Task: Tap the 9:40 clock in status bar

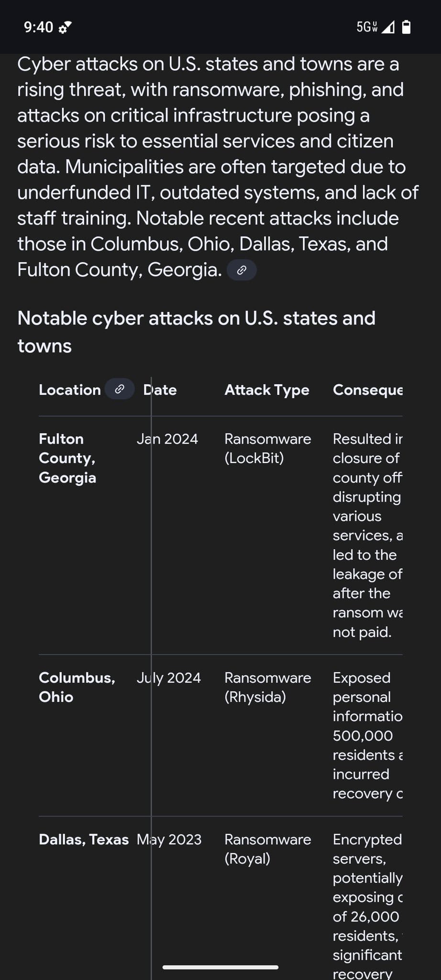Action: 38,27
